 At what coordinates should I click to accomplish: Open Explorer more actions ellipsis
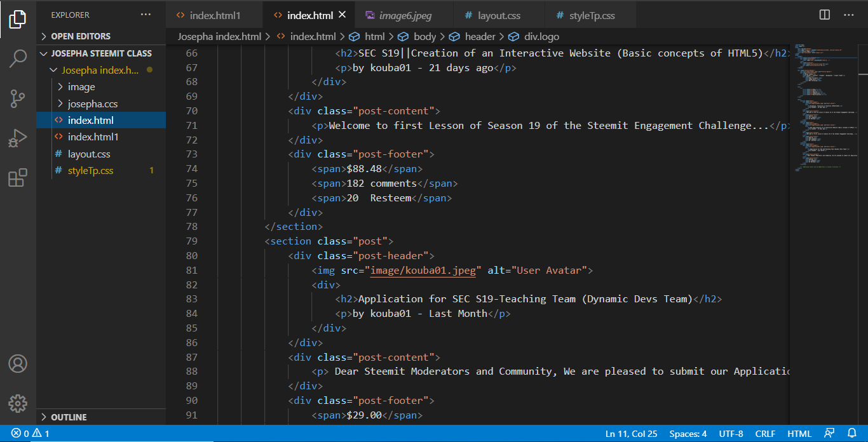coord(146,15)
